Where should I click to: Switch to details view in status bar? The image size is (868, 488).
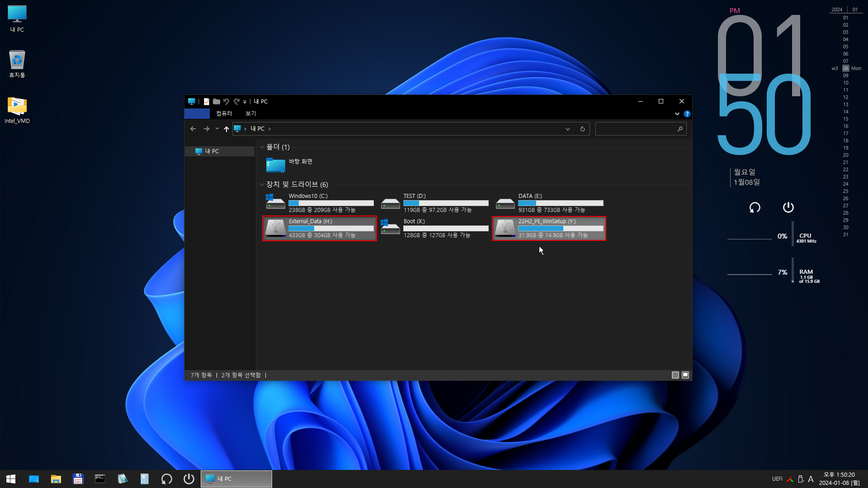[x=675, y=375]
